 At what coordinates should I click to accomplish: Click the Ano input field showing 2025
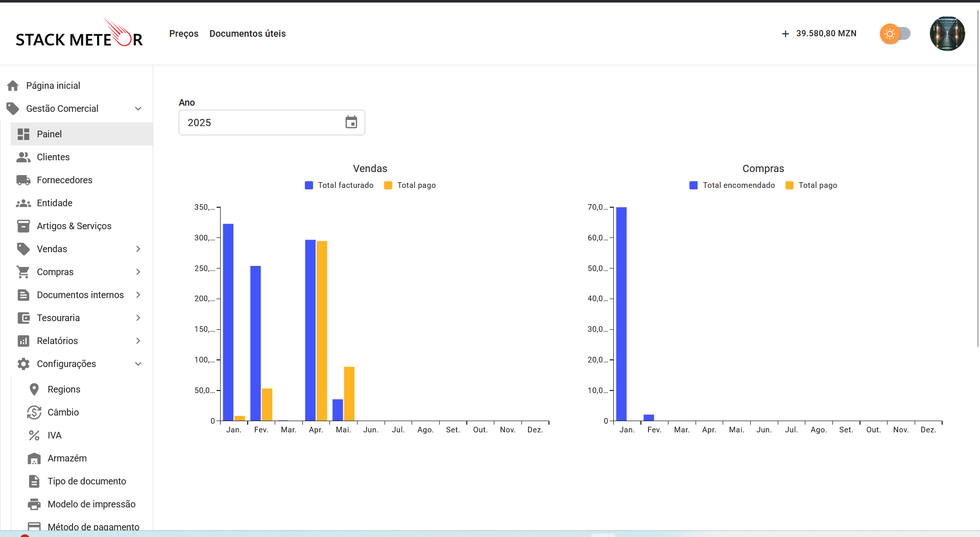(x=272, y=123)
